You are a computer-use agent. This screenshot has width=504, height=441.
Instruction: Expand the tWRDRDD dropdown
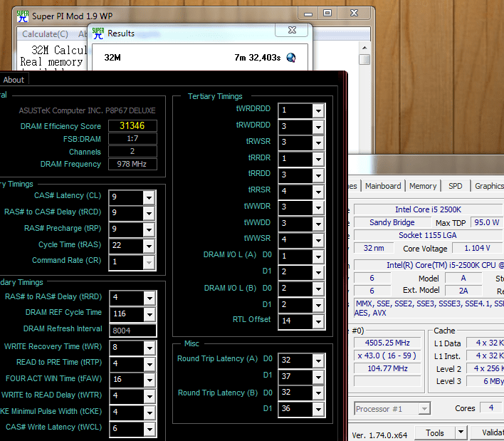click(x=318, y=110)
